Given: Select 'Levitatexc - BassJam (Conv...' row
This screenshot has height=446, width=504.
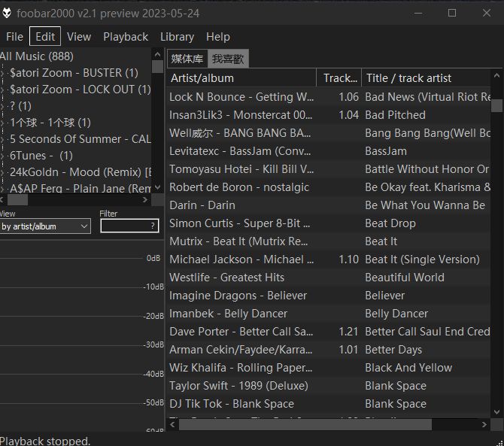Looking at the screenshot, I should [x=329, y=151].
